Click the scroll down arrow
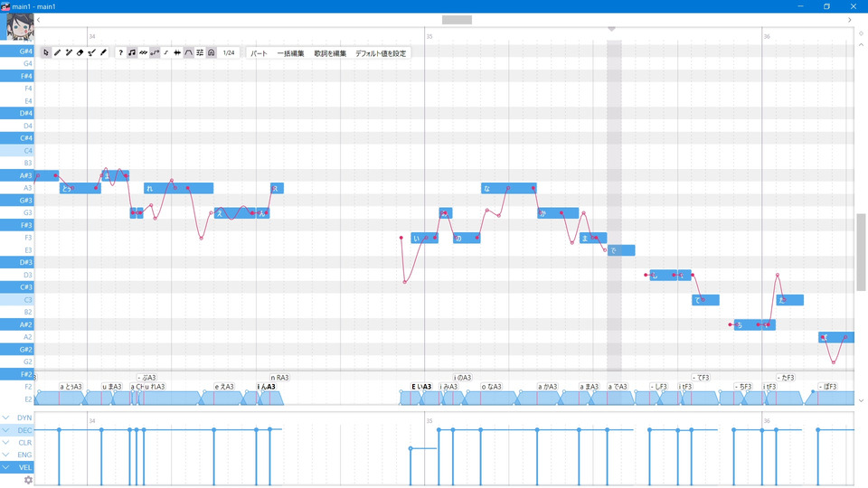 tap(861, 400)
